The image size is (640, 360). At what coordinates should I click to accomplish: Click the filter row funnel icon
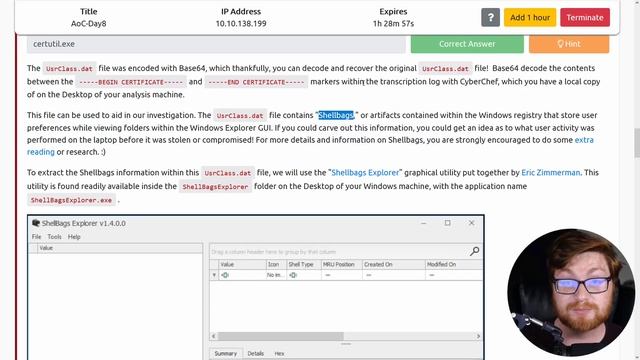(214, 275)
